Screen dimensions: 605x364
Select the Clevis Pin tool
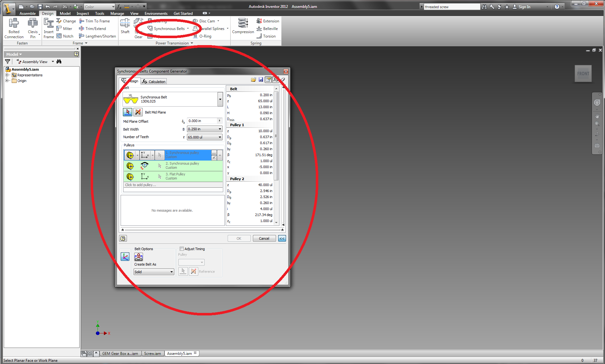[x=33, y=28]
